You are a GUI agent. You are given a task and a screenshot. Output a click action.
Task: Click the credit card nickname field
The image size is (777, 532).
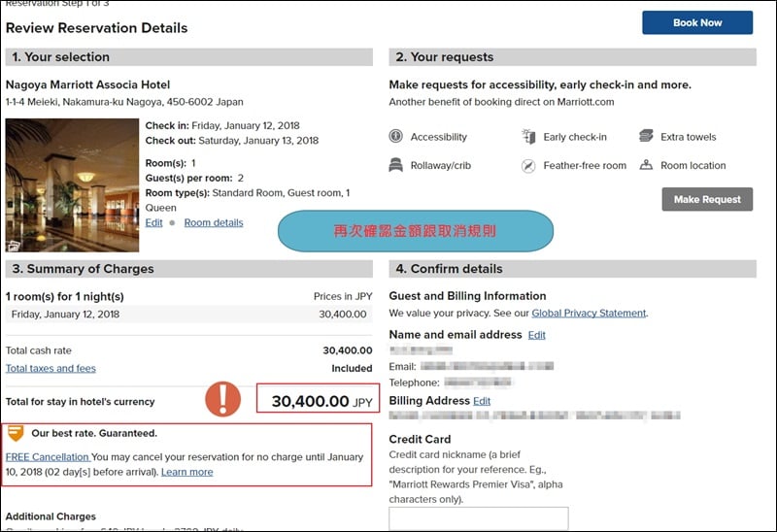(479, 518)
